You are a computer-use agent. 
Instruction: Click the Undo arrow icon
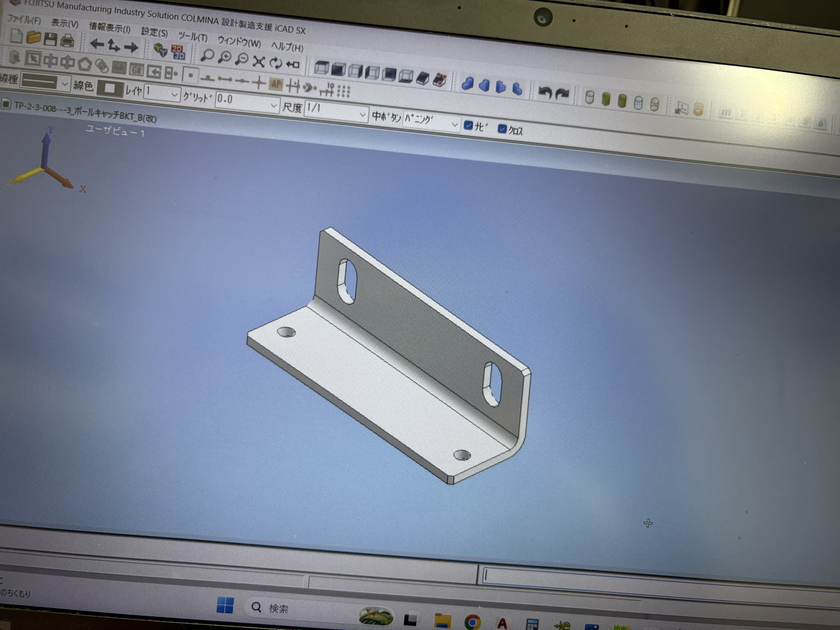click(545, 92)
